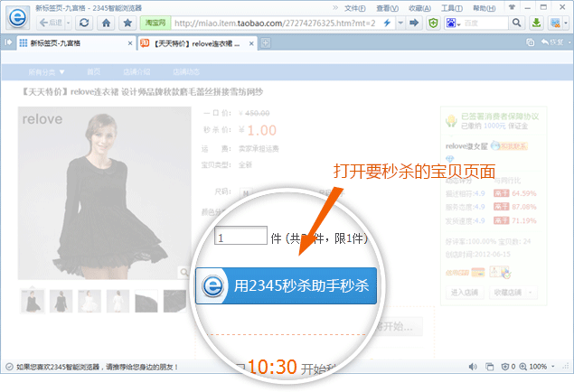Click the go arrow next to address bar
This screenshot has width=574, height=392.
pyautogui.click(x=414, y=23)
